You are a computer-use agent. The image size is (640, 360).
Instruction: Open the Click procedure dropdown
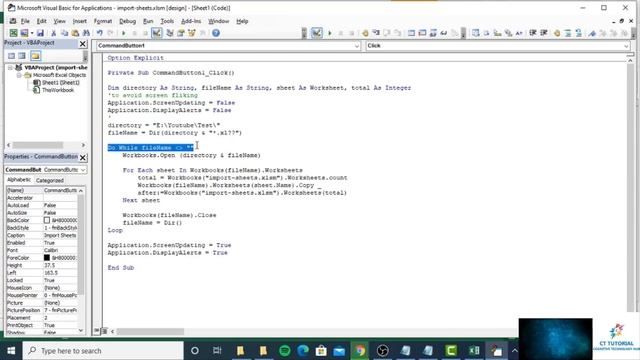click(626, 46)
